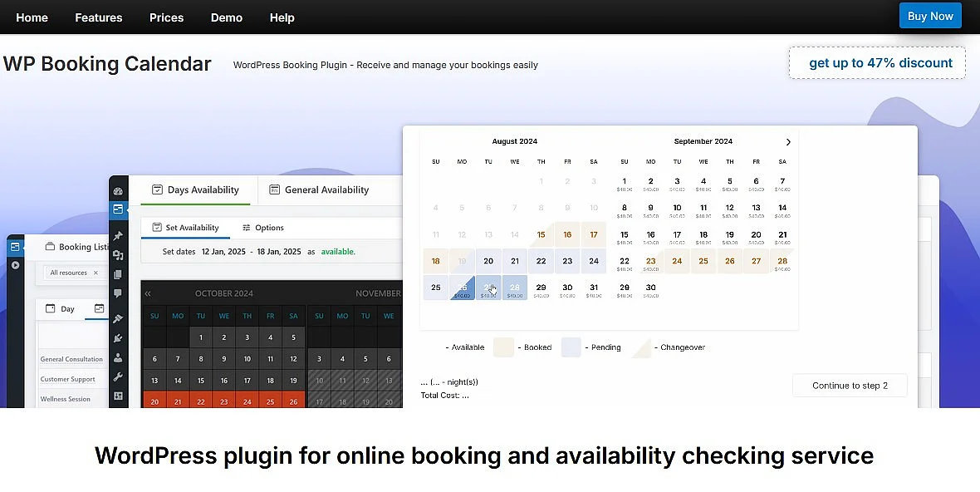Open the Pages sidebar icon
Image resolution: width=980 pixels, height=492 pixels.
118,274
